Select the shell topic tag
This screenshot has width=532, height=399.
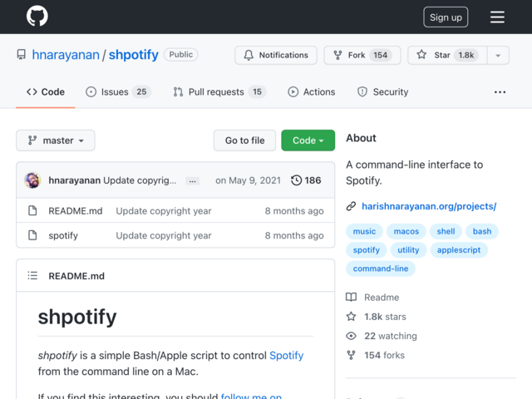click(x=446, y=231)
